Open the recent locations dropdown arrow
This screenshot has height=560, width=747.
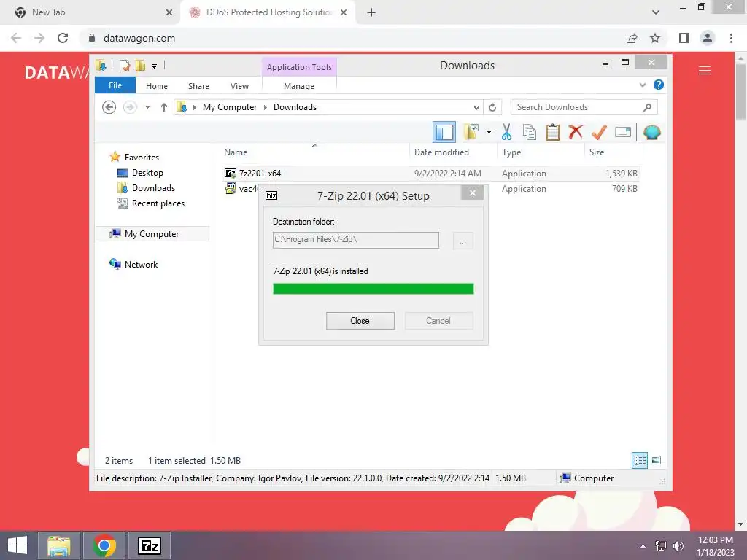tap(147, 107)
